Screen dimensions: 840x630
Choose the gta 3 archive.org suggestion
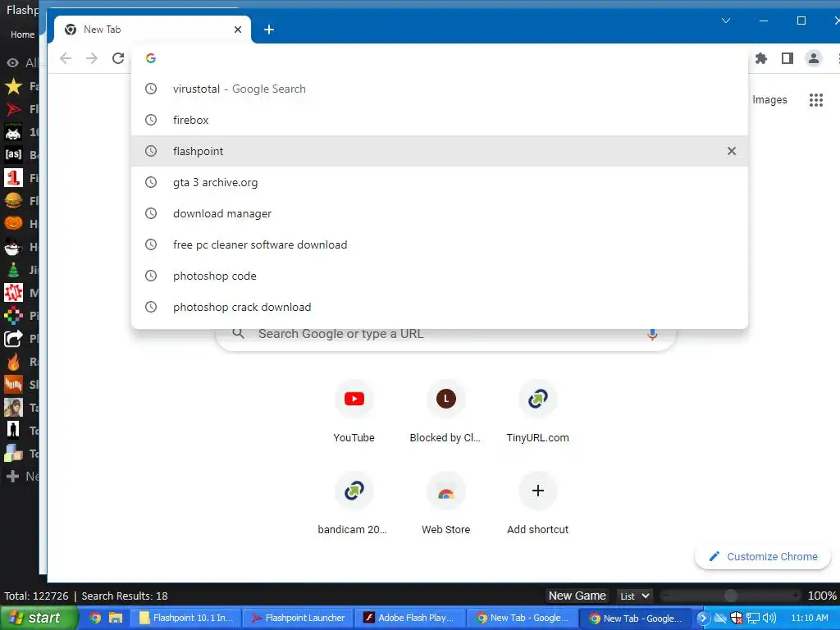440,182
